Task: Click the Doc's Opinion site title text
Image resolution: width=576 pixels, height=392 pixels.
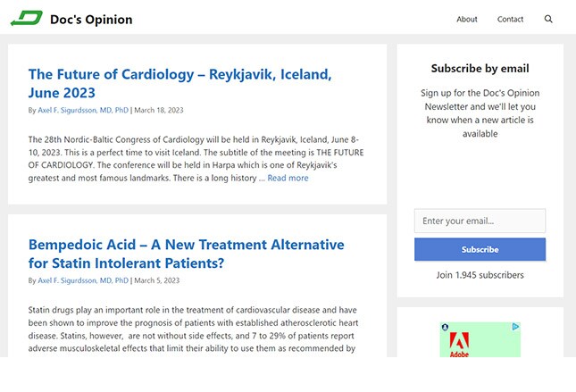Action: (91, 20)
